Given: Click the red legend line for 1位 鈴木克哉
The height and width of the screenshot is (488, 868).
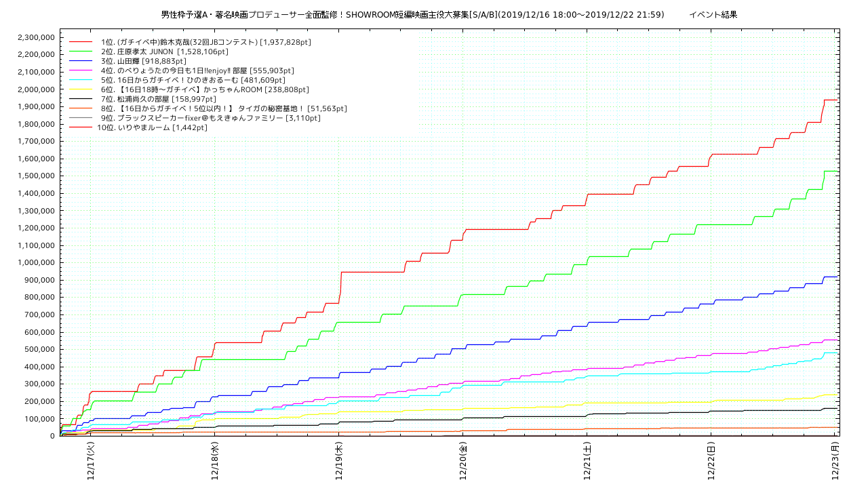Looking at the screenshot, I should [80, 42].
